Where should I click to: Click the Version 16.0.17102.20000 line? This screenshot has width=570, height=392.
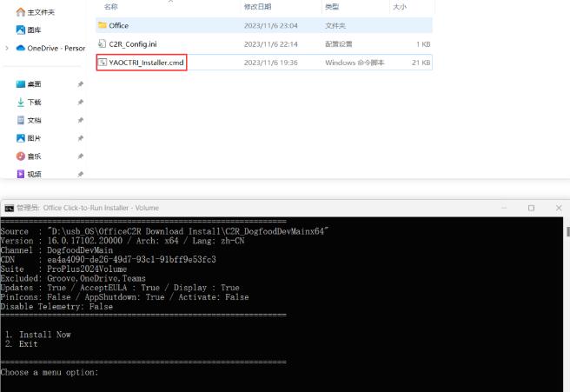123,241
